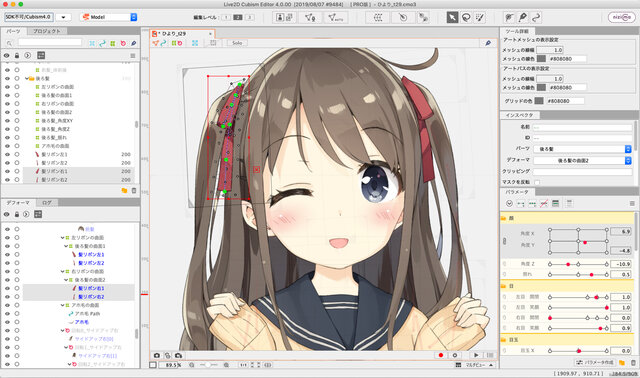Collapse 後ろ髪の曲面2 in Deformer tree
The height and width of the screenshot is (378, 640).
(66, 280)
